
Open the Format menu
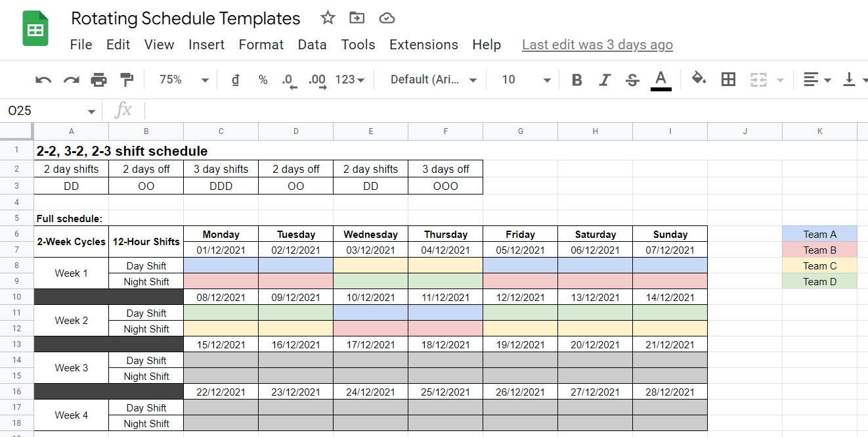(261, 45)
